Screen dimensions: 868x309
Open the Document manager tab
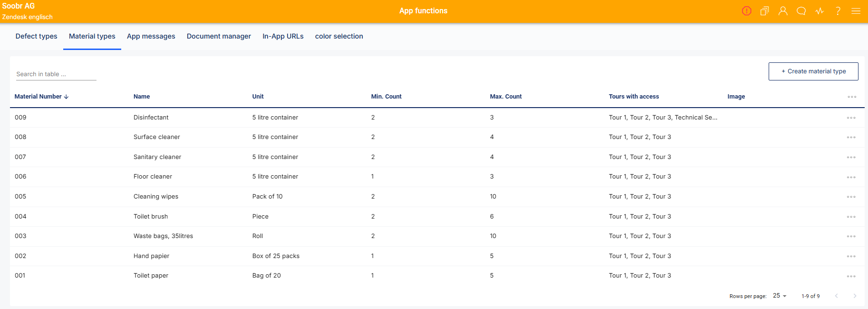219,36
